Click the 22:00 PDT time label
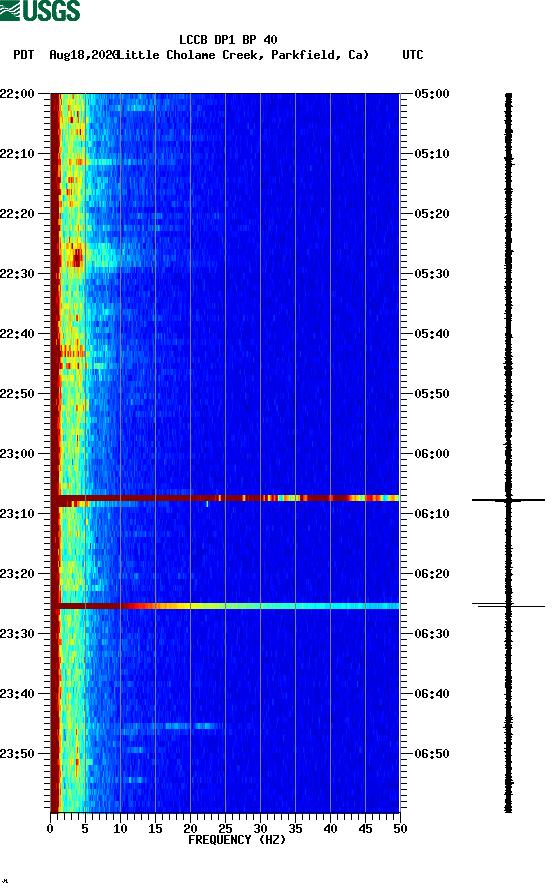This screenshot has height=892, width=552. pos(17,94)
